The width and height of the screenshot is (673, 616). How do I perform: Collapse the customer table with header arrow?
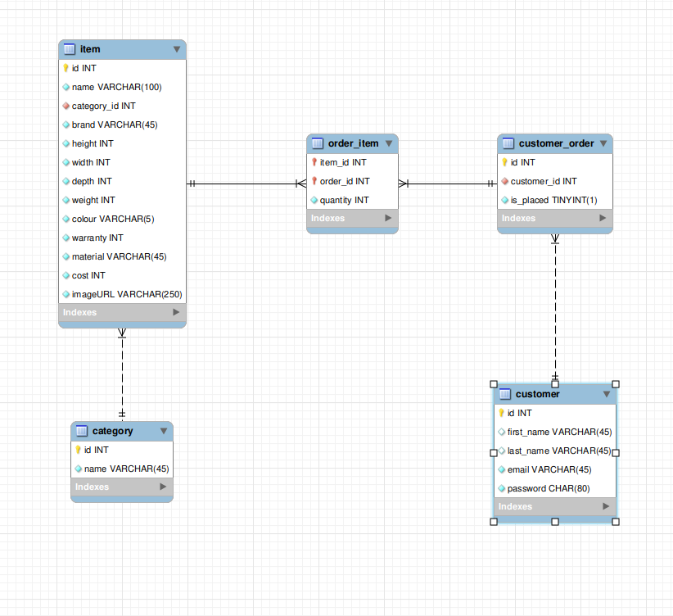pos(607,394)
